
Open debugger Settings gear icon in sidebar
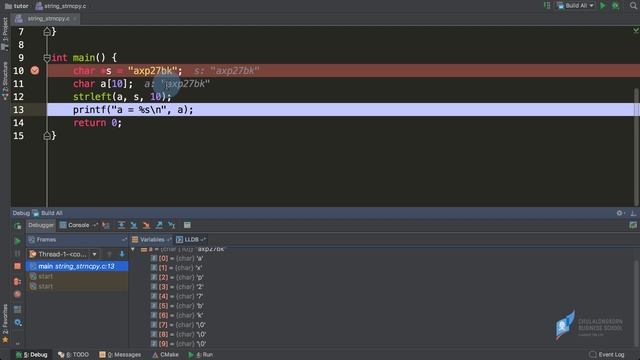pyautogui.click(x=18, y=322)
